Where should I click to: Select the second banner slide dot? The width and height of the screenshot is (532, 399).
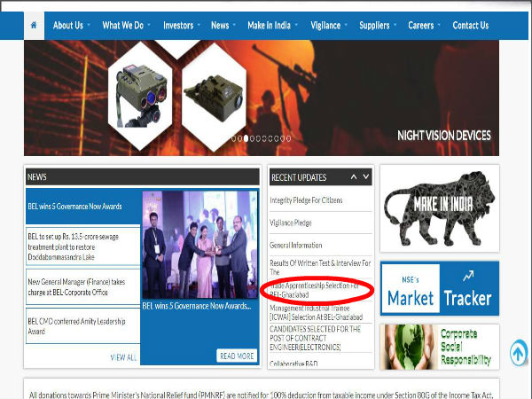click(x=239, y=138)
